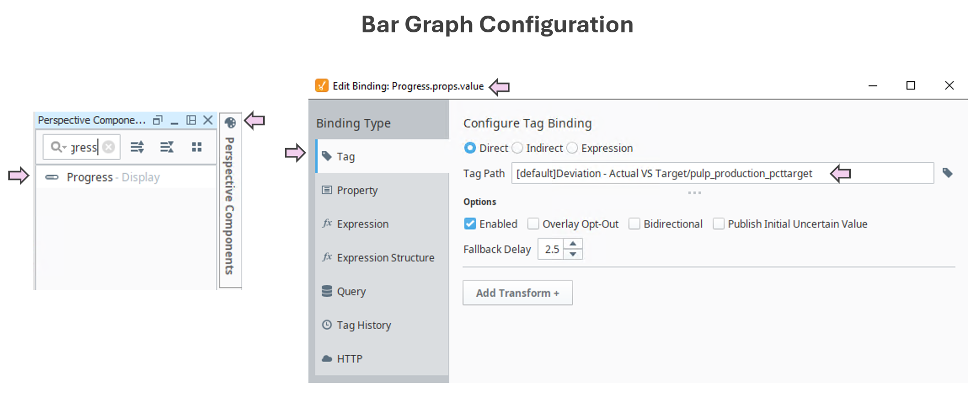Viewport: 980px width, 399px height.
Task: Toggle panel layout icon in components header
Action: (191, 120)
